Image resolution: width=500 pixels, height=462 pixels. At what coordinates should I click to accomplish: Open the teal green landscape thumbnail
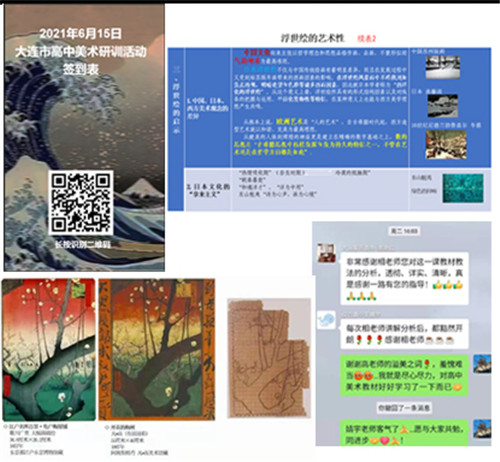point(463,188)
